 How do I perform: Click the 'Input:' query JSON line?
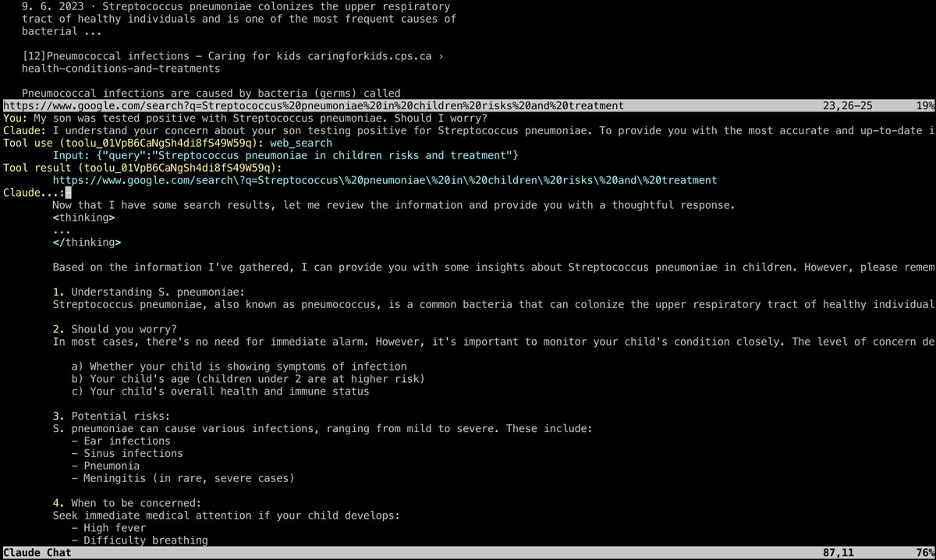coord(285,155)
